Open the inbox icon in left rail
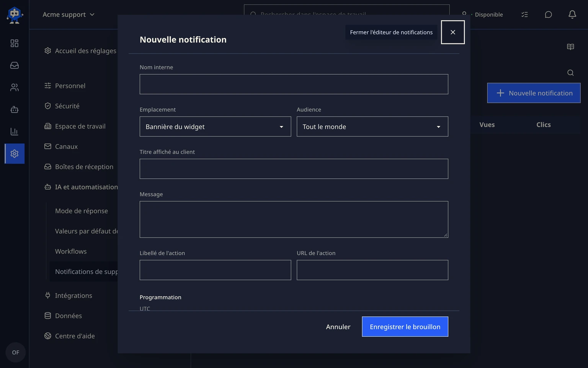This screenshot has height=368, width=588. pyautogui.click(x=15, y=66)
